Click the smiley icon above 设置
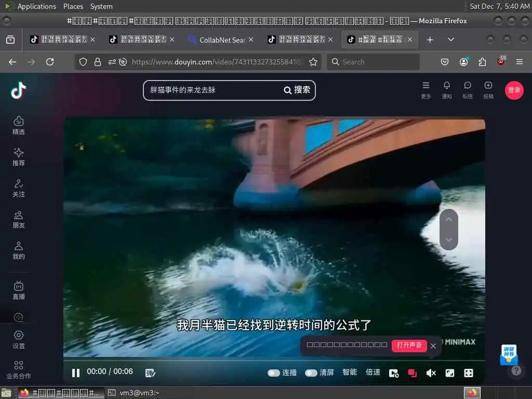This screenshot has width=532, height=399. pos(19,317)
